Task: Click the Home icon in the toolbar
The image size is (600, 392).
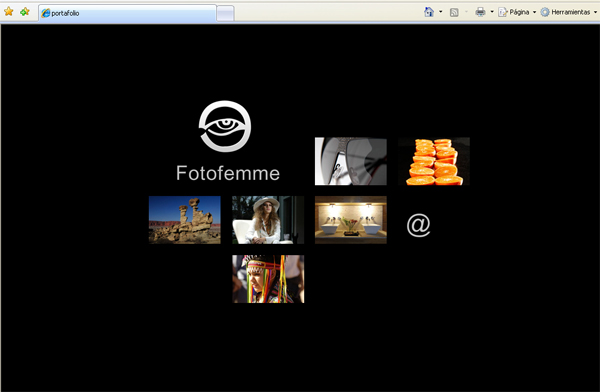Action: tap(429, 12)
